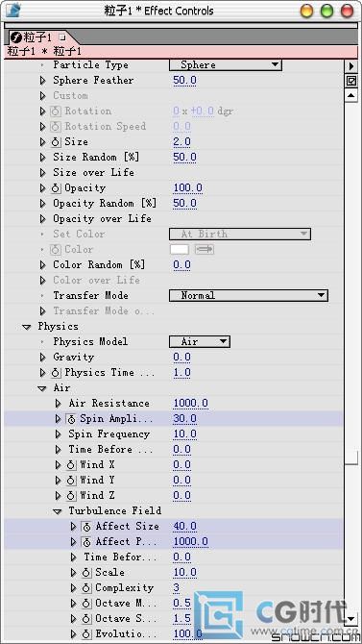Click the scrollbar up arrow
The image size is (362, 644).
[x=351, y=96]
